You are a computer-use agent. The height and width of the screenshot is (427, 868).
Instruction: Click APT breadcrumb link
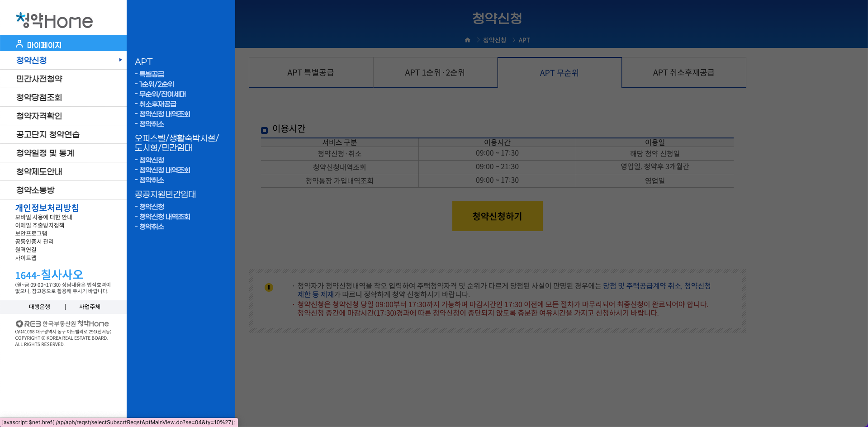coord(524,40)
